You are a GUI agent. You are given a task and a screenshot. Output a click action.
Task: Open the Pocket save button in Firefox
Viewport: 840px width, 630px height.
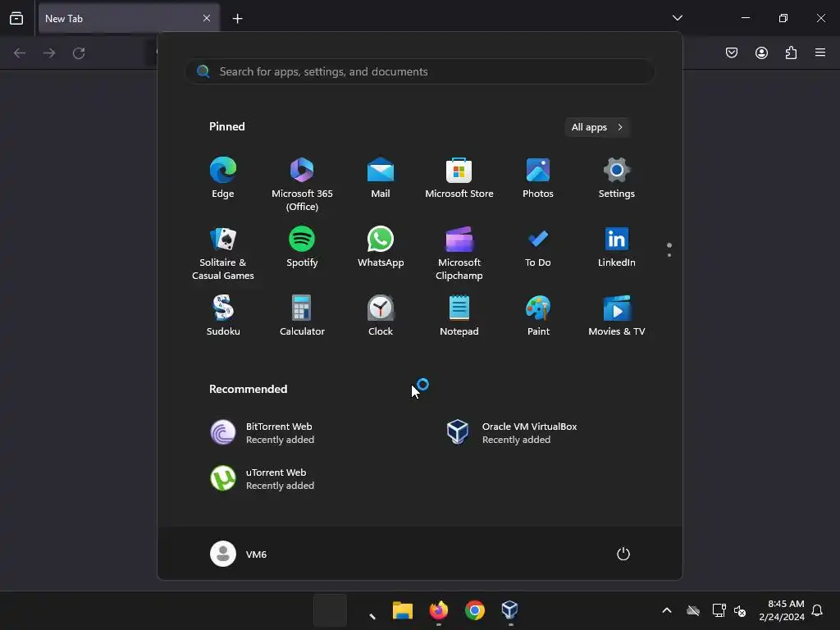(x=732, y=52)
